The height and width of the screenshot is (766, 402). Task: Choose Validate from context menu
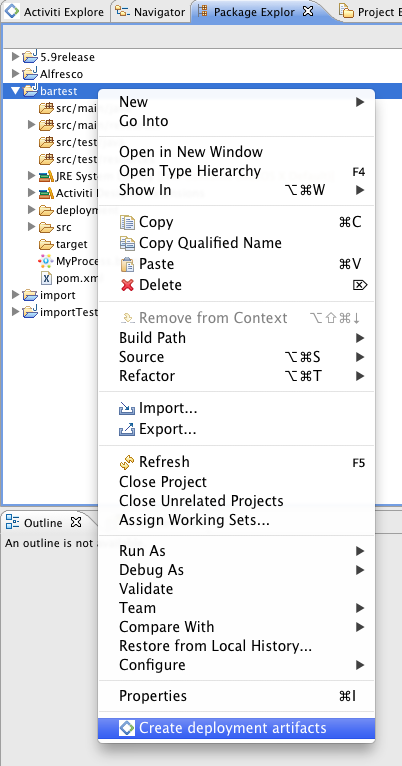tap(236, 589)
